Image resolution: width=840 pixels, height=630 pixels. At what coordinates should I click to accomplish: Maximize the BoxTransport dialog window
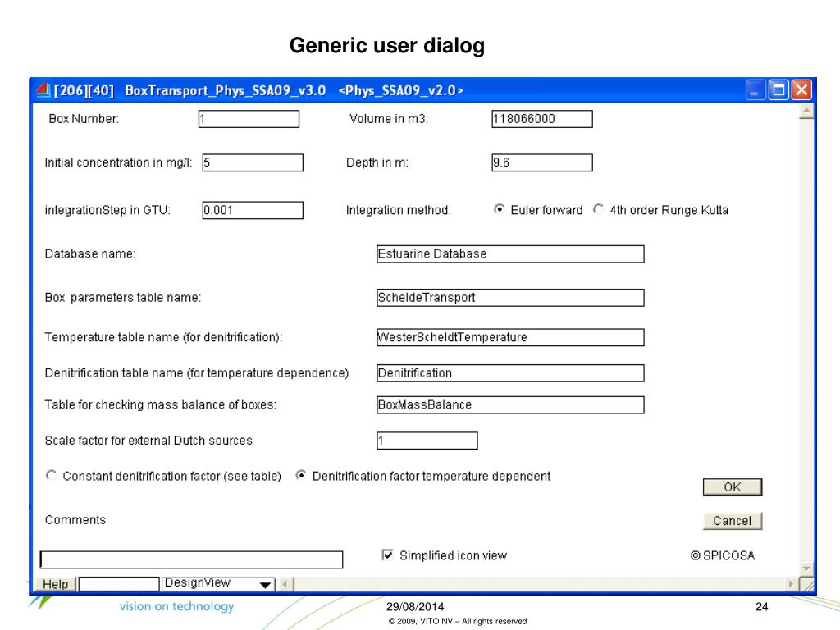[x=778, y=90]
